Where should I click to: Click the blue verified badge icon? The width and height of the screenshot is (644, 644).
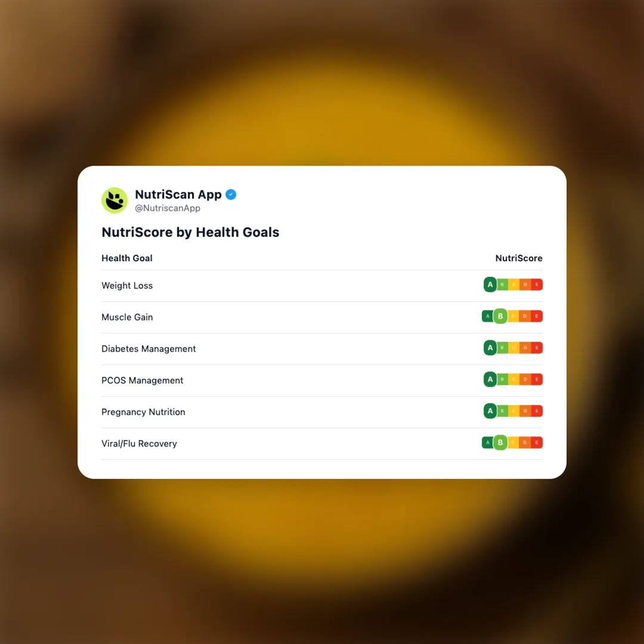[231, 194]
